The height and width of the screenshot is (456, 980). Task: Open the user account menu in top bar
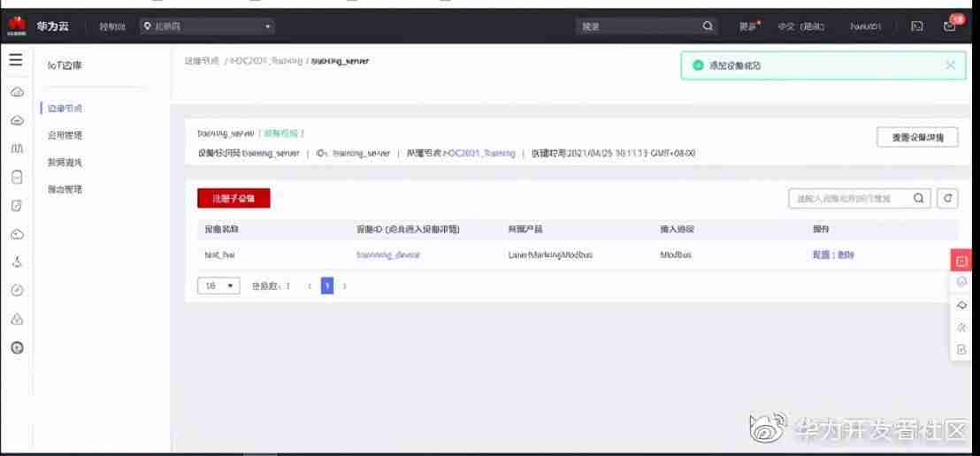point(866,27)
